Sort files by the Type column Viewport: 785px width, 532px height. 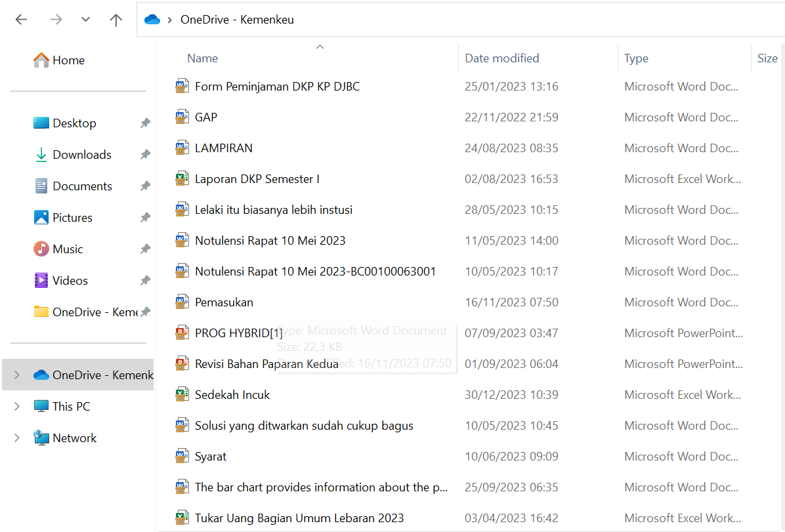(636, 58)
